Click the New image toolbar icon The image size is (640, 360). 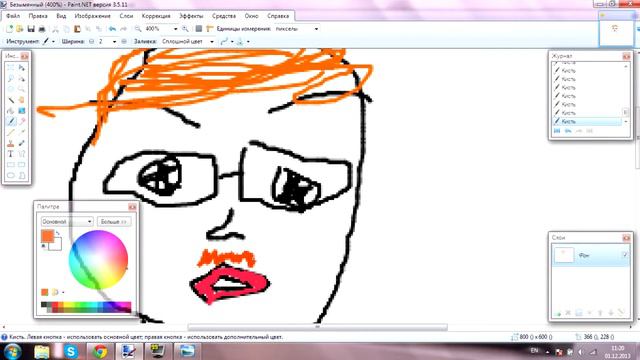point(9,29)
